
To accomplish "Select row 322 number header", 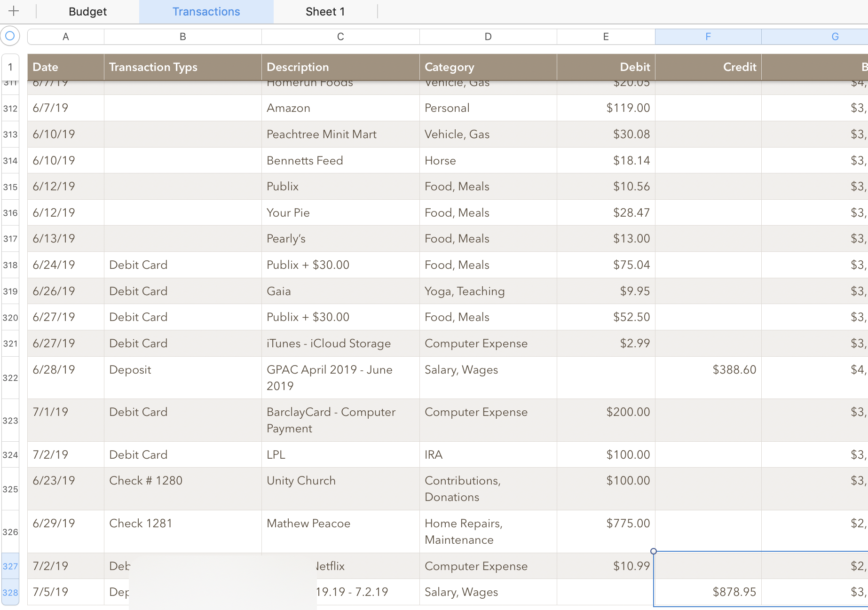I will point(10,378).
